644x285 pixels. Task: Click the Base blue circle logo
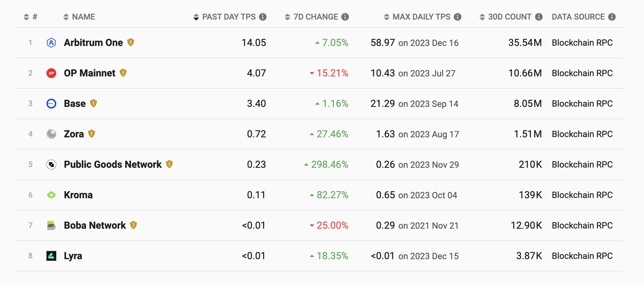click(51, 104)
